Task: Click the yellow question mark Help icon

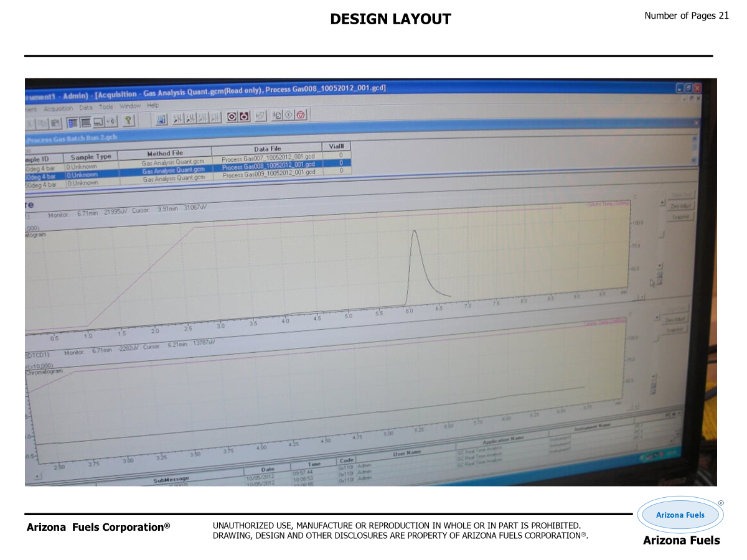Action: pyautogui.click(x=129, y=121)
